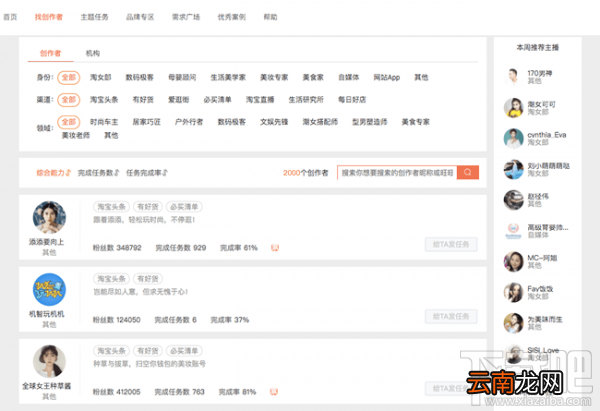
Task: Filter channel by 爱逛街
Action: pos(179,99)
